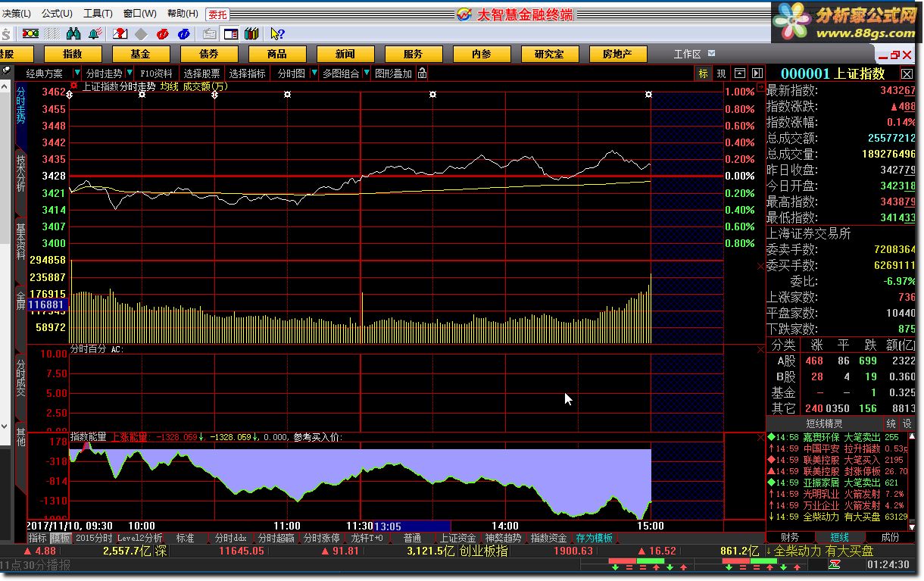This screenshot has width=924, height=581.
Task: Click the 研究室 yellow navigation button
Action: [x=550, y=54]
